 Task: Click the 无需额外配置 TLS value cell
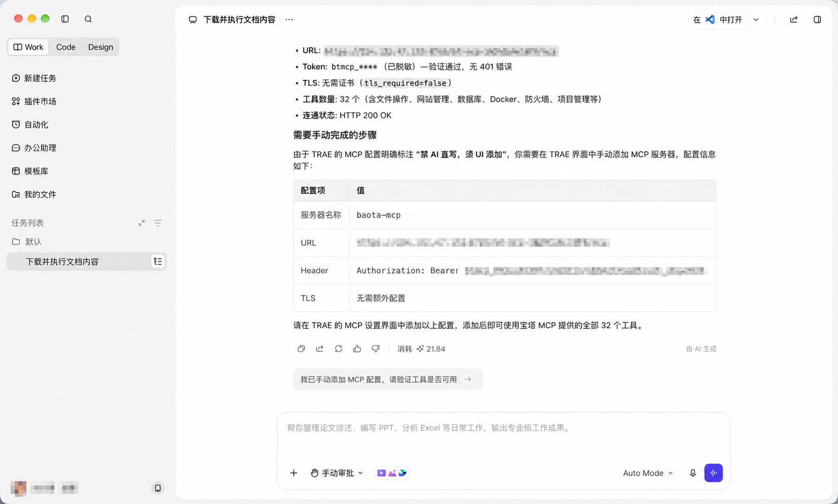[x=381, y=298]
